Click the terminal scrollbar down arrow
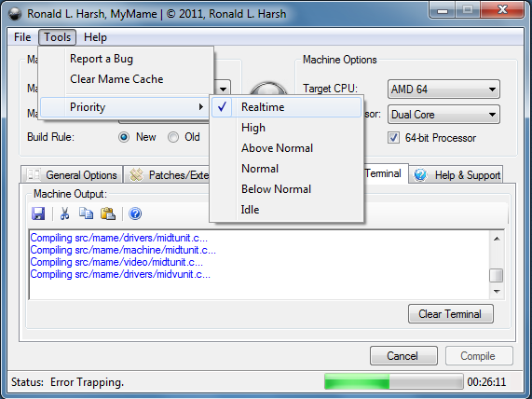Image resolution: width=532 pixels, height=399 pixels. [497, 292]
